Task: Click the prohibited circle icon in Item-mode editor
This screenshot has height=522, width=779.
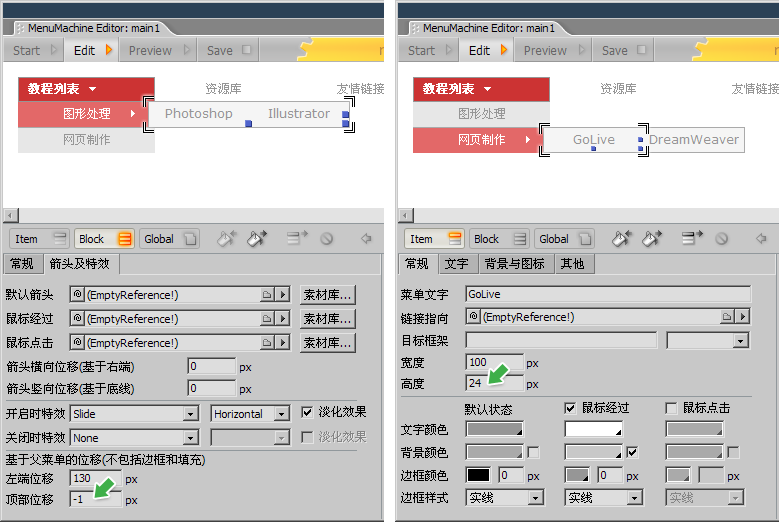Action: [x=721, y=239]
